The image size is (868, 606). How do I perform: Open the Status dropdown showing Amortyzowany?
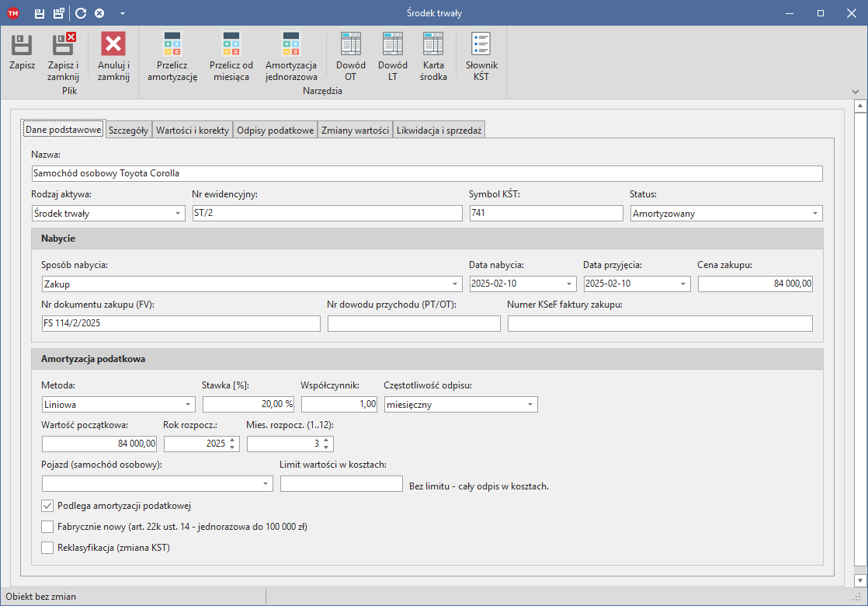click(x=815, y=213)
